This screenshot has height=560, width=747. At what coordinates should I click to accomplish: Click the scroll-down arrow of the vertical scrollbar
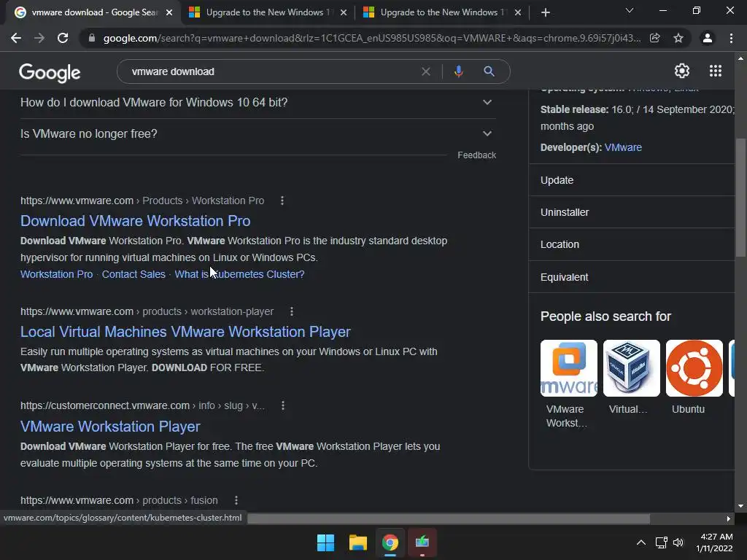click(x=740, y=506)
